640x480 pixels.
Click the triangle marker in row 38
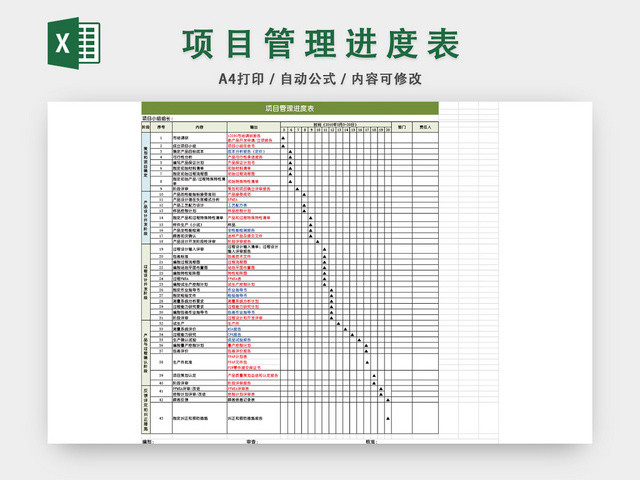tap(367, 362)
